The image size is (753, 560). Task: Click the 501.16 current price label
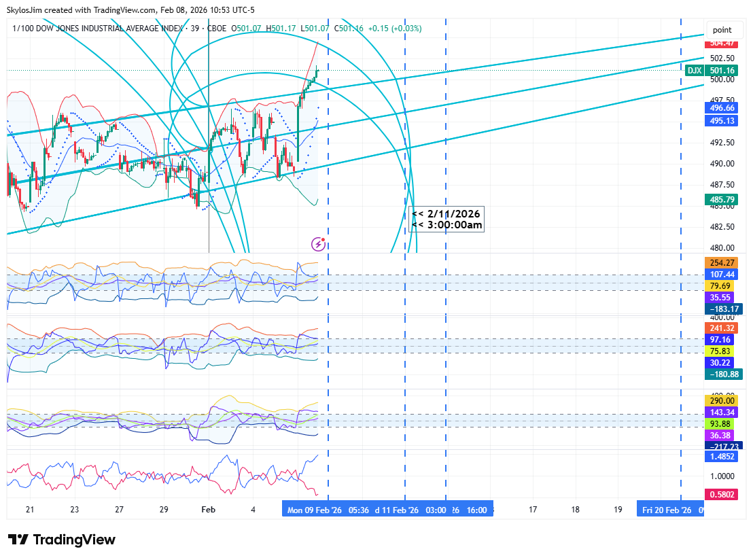722,71
